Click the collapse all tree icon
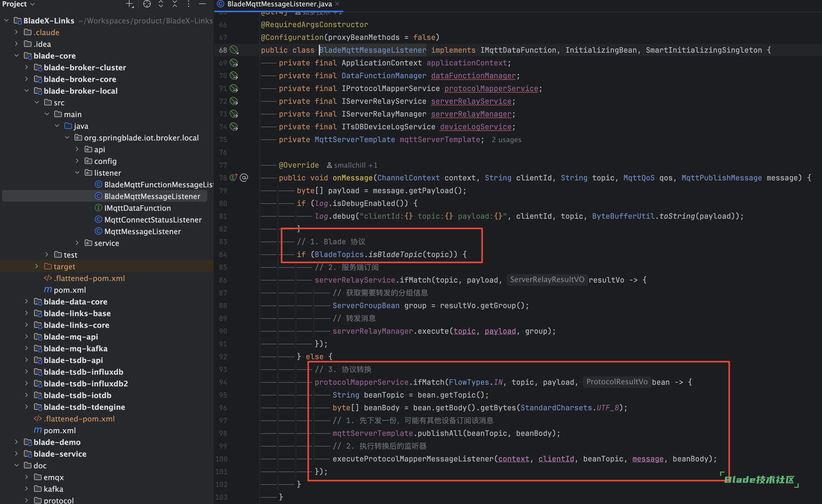The height and width of the screenshot is (504, 822). 175,4
